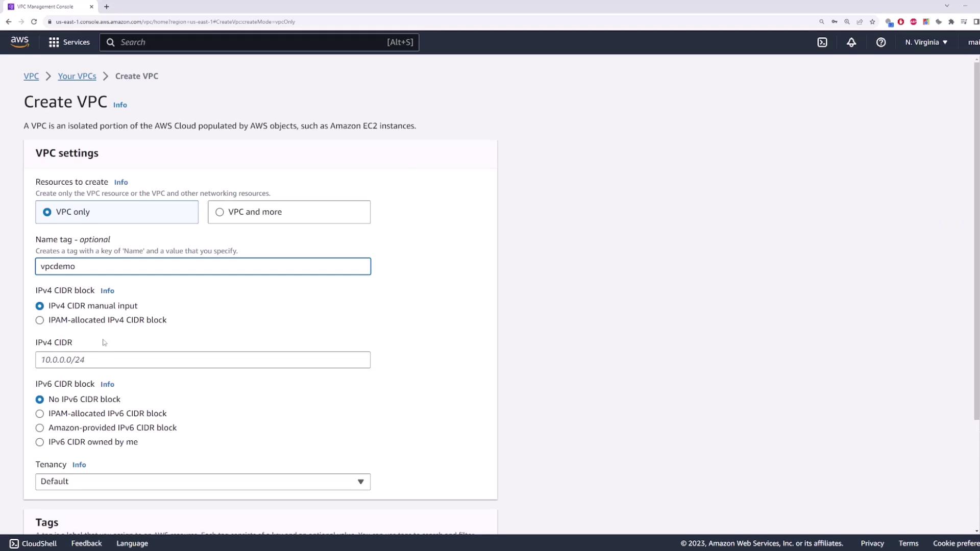
Task: Click the AWS logo home icon
Action: pos(20,42)
